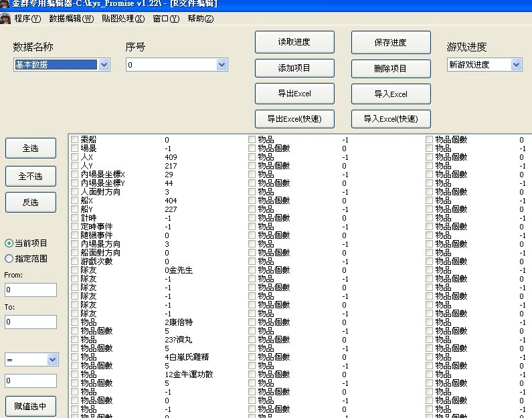This screenshot has height=418, width=532.
Task: Check the 乘船 checkbox
Action: click(x=75, y=139)
